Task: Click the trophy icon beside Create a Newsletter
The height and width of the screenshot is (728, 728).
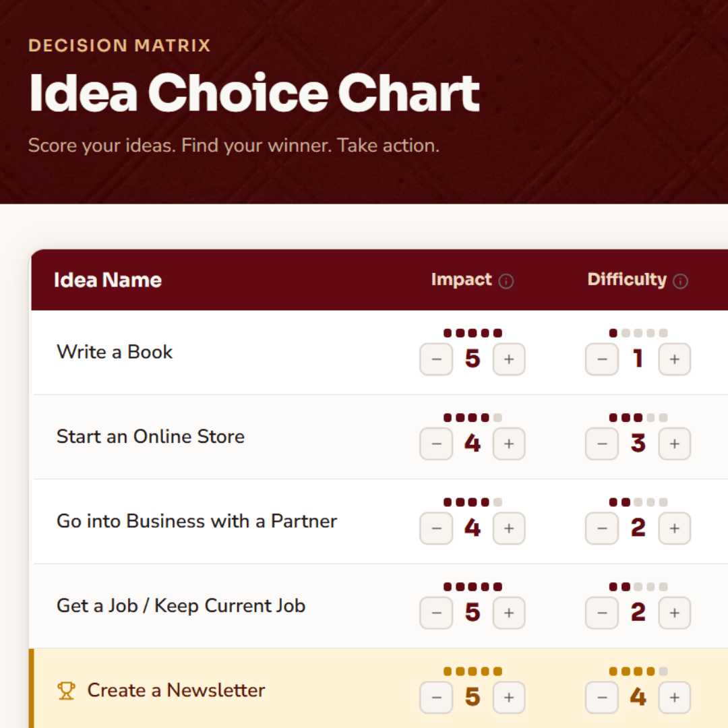Action: 66,690
